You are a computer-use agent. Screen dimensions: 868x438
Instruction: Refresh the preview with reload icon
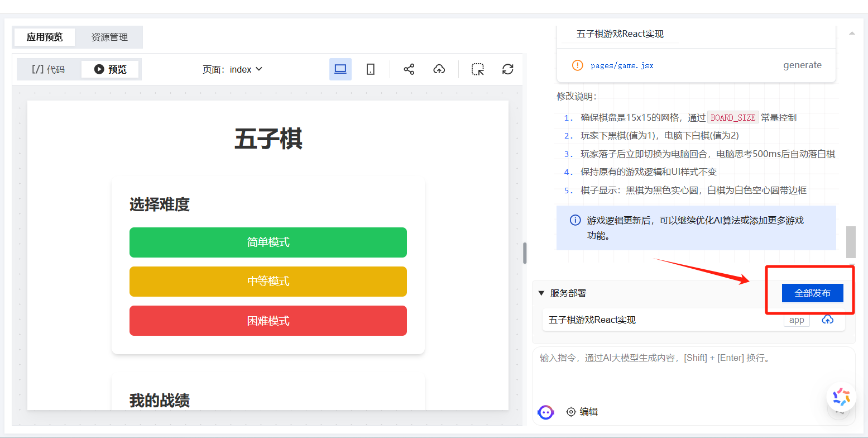507,69
